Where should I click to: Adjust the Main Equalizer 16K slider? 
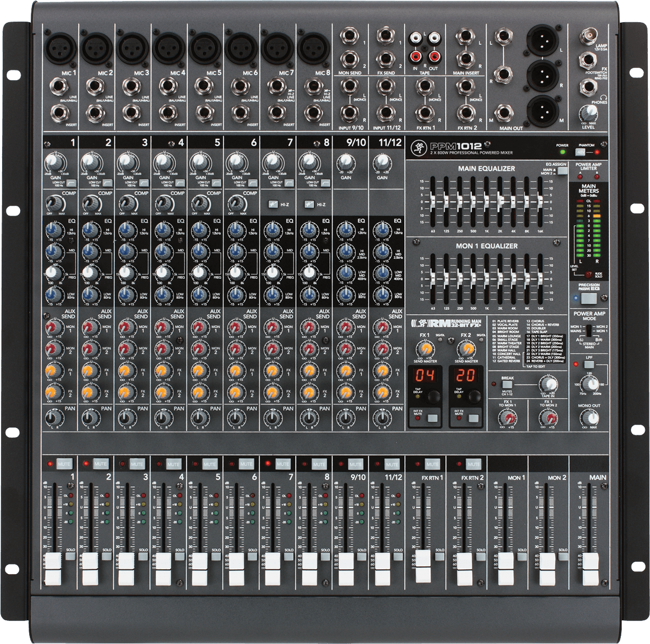point(539,201)
